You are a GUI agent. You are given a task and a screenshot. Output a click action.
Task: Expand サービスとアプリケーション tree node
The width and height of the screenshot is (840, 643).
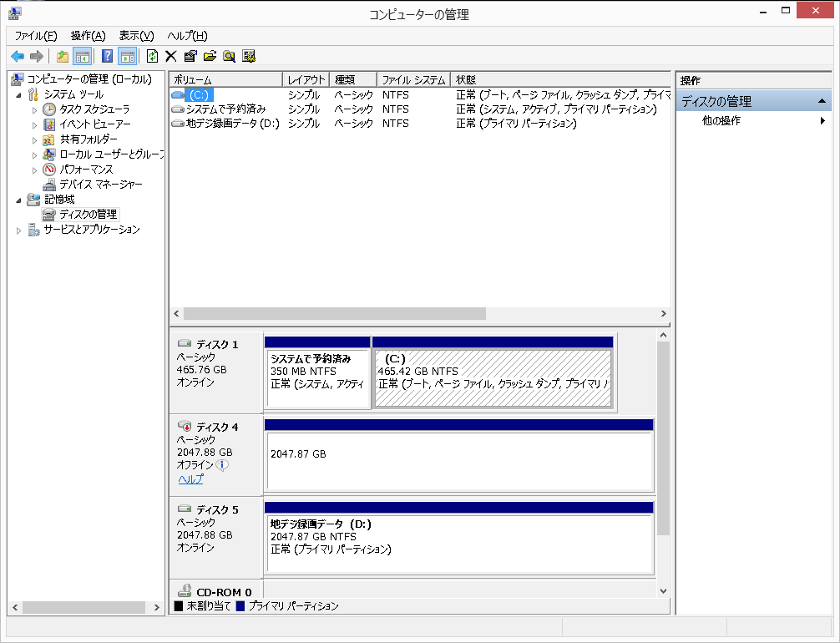[x=19, y=230]
